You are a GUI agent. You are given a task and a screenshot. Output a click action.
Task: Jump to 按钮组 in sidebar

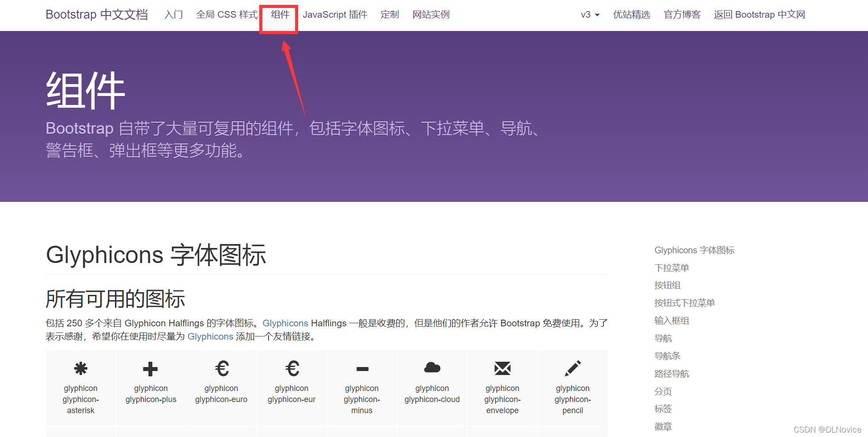click(667, 285)
